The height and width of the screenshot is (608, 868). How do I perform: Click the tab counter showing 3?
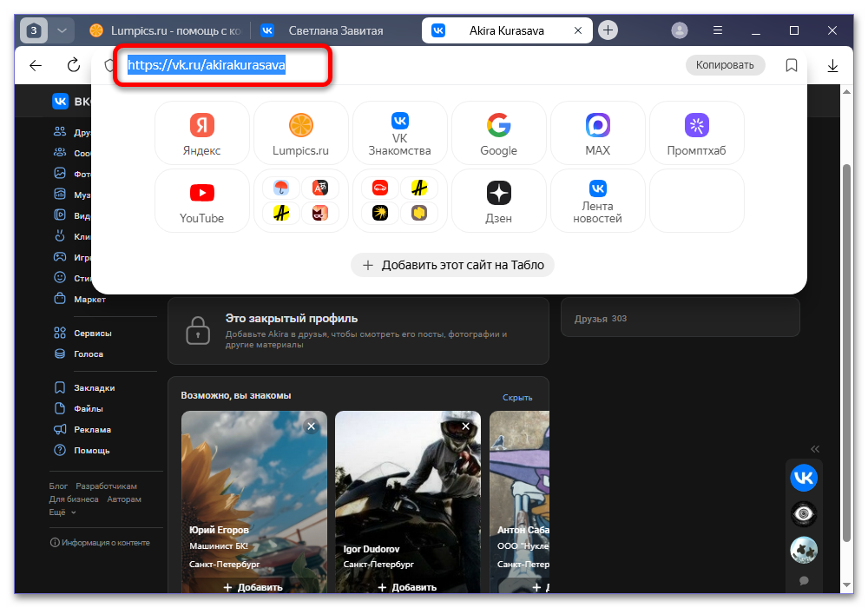point(34,30)
